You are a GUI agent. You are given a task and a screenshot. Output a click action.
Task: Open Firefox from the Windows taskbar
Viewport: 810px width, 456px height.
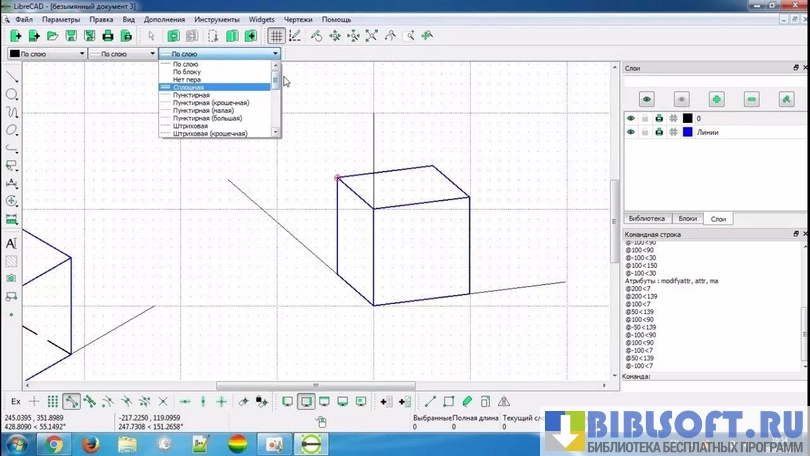coord(90,443)
